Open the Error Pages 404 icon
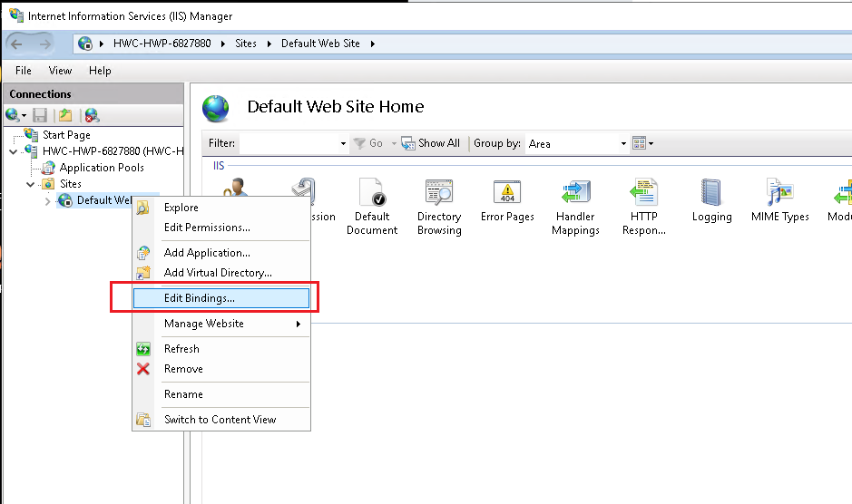Image resolution: width=852 pixels, height=504 pixels. click(x=507, y=192)
